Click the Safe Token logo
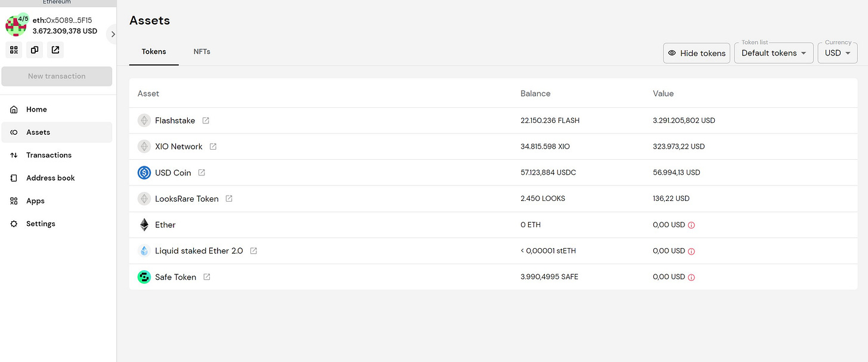Screen dimensions: 868x362 click(144, 277)
